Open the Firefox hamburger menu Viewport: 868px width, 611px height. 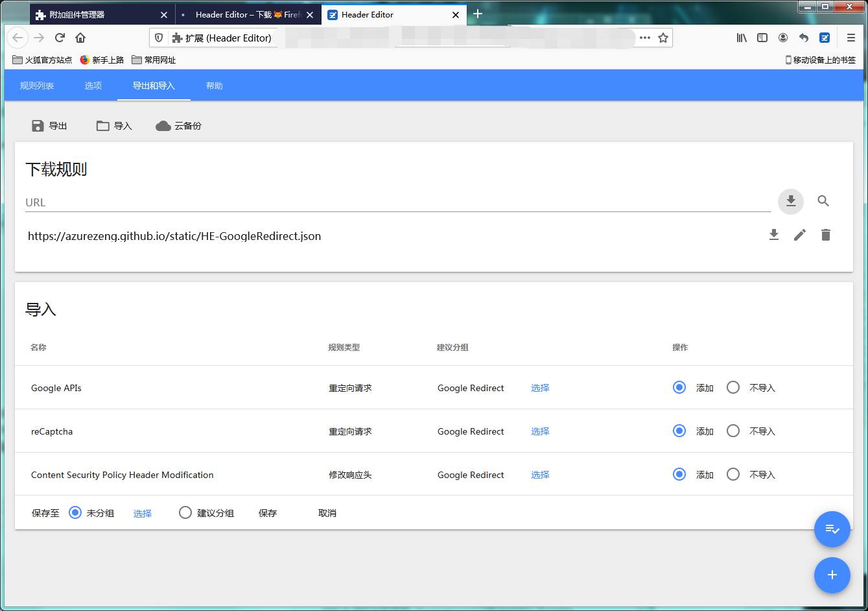(x=851, y=38)
